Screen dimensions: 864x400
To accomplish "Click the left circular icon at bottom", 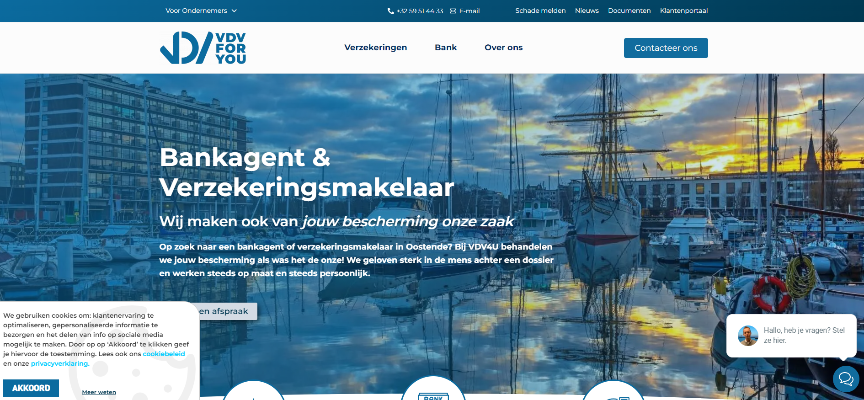I will [x=253, y=391].
